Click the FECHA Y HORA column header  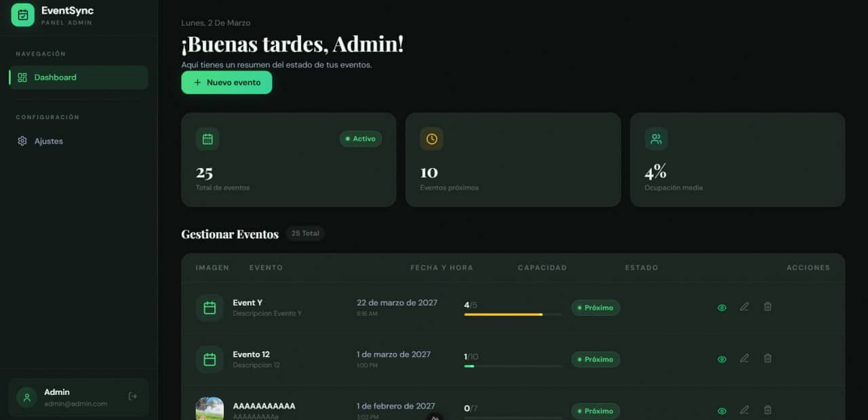point(441,268)
